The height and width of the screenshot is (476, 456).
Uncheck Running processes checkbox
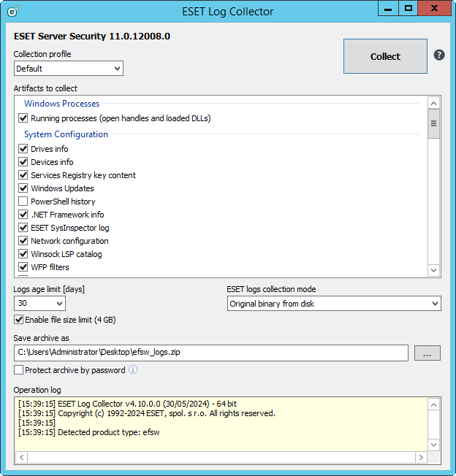click(23, 118)
